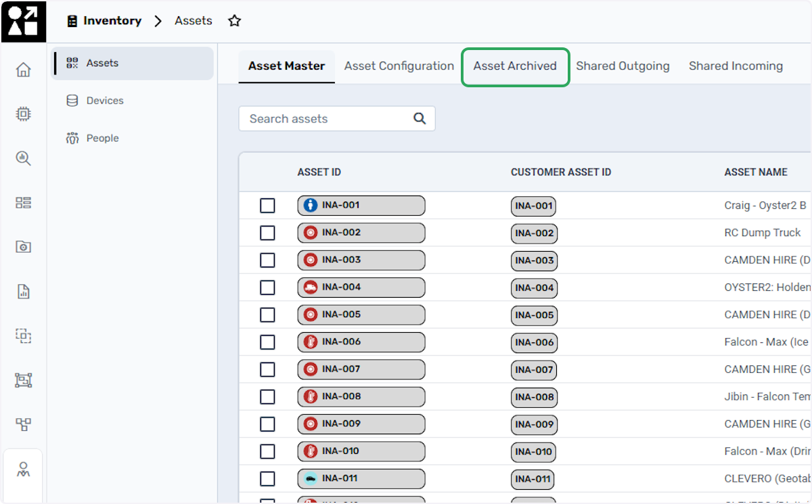The height and width of the screenshot is (504, 812).
Task: Check the INA-008 row checkbox
Action: [x=267, y=396]
